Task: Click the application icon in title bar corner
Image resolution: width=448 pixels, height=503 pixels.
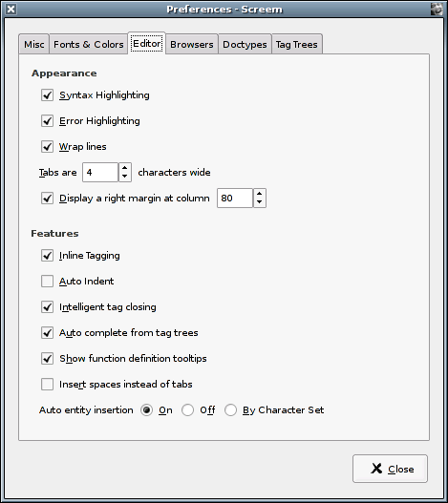Action: (x=437, y=9)
